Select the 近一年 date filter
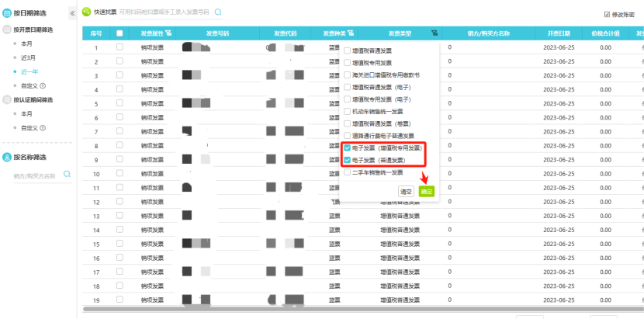The height and width of the screenshot is (319, 644). (29, 71)
